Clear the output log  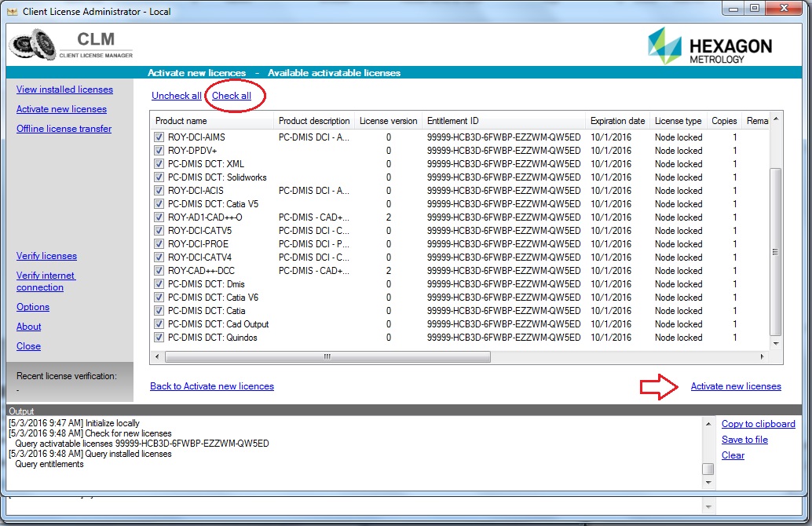pos(732,455)
